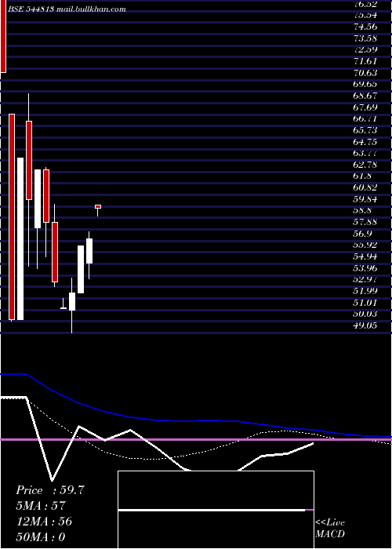Click the 70.63 price axis label
The image size is (392, 549).
pos(365,73)
